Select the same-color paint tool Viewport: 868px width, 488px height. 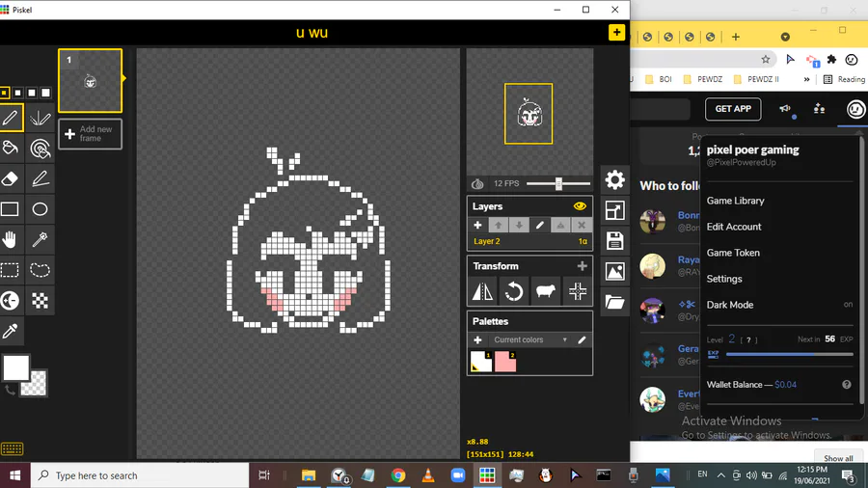(40, 149)
